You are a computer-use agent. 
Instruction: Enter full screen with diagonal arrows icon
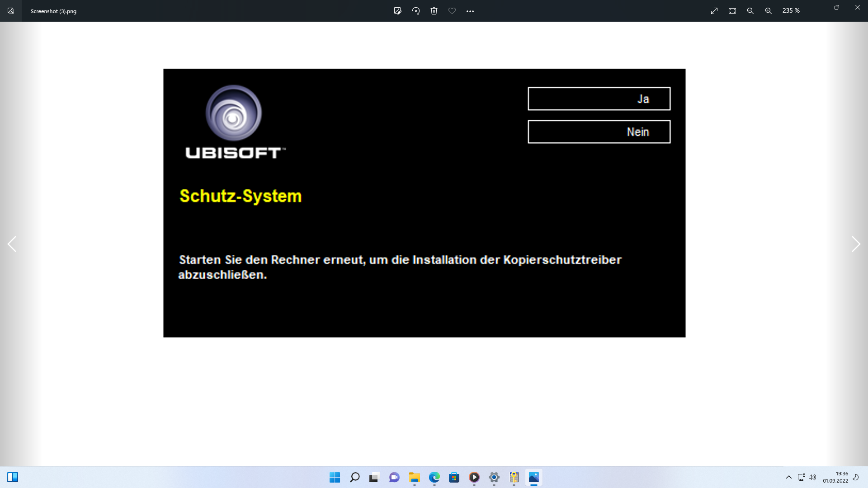[714, 11]
